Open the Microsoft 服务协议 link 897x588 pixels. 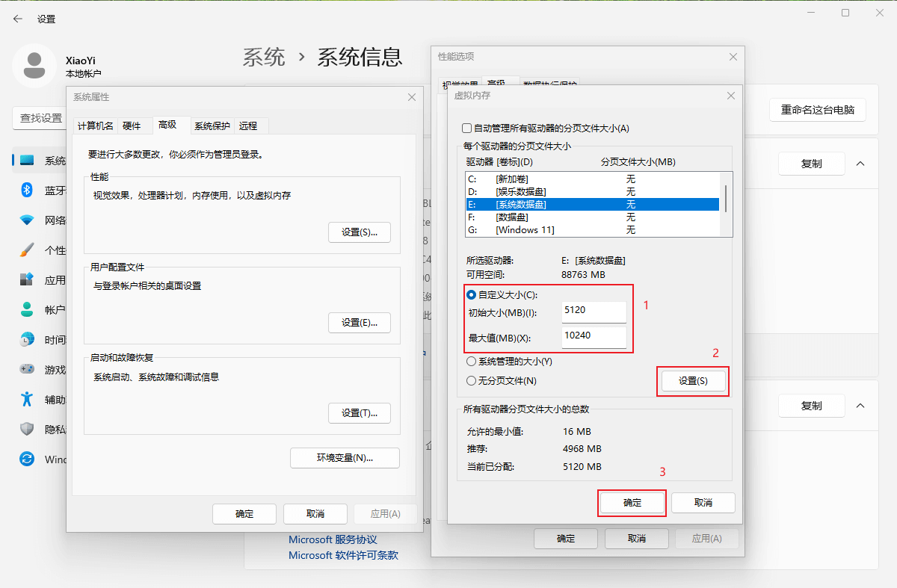tap(332, 539)
